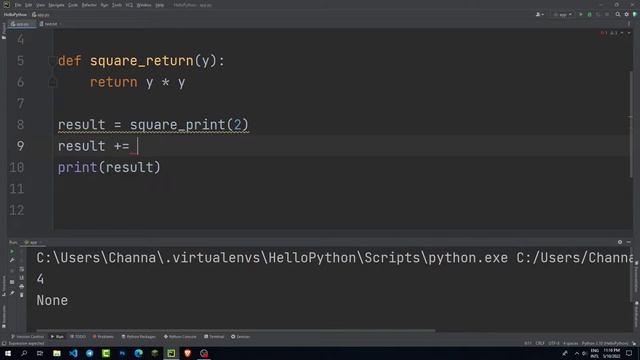Clear the Run console with trash icon
640x360 pixels.
[x=22, y=295]
